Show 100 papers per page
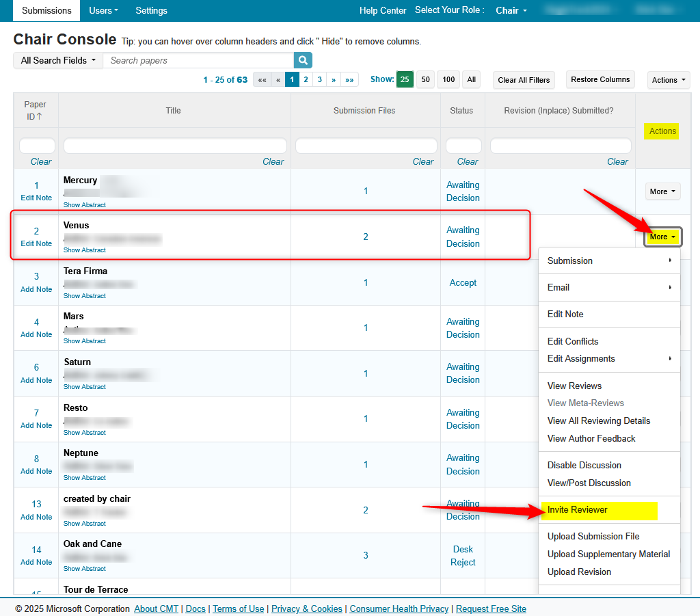Image resolution: width=700 pixels, height=616 pixels. [x=448, y=79]
